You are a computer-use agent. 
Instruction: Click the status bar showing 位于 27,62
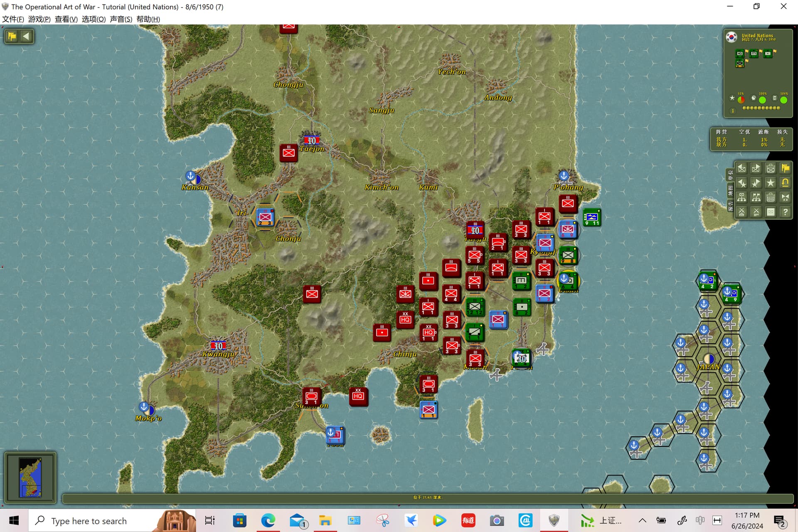(428, 498)
